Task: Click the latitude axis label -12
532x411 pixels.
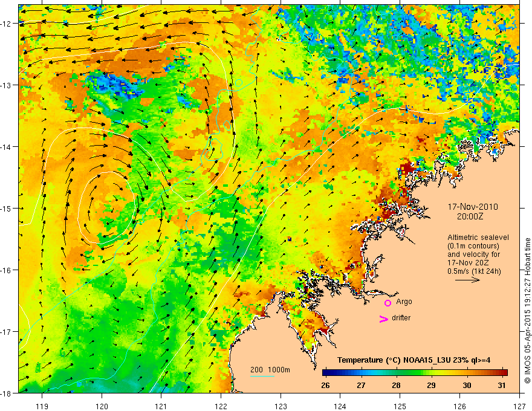Action: pyautogui.click(x=7, y=24)
